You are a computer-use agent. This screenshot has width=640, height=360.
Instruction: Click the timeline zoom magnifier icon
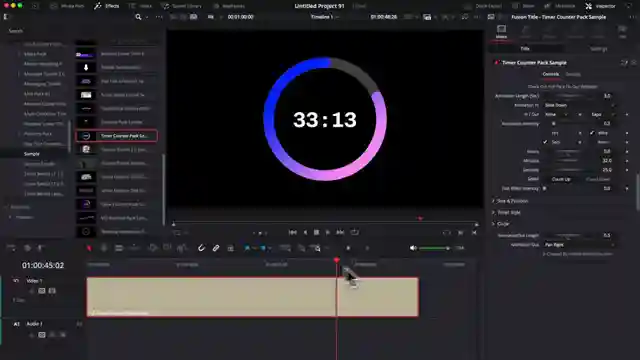317,248
